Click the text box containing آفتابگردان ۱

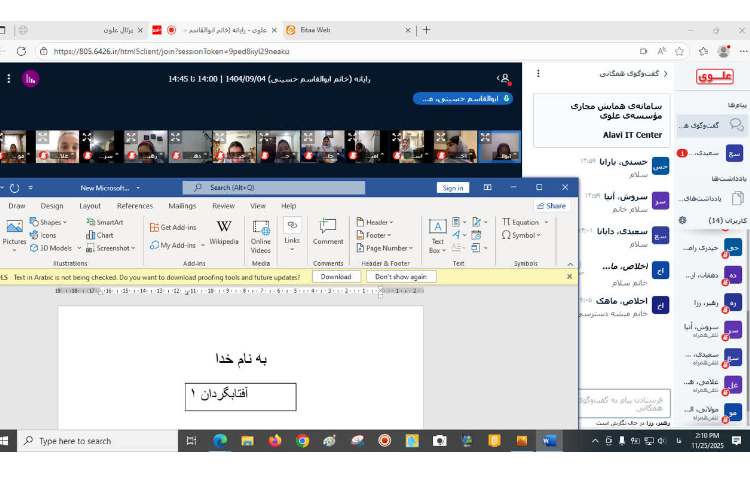(241, 396)
